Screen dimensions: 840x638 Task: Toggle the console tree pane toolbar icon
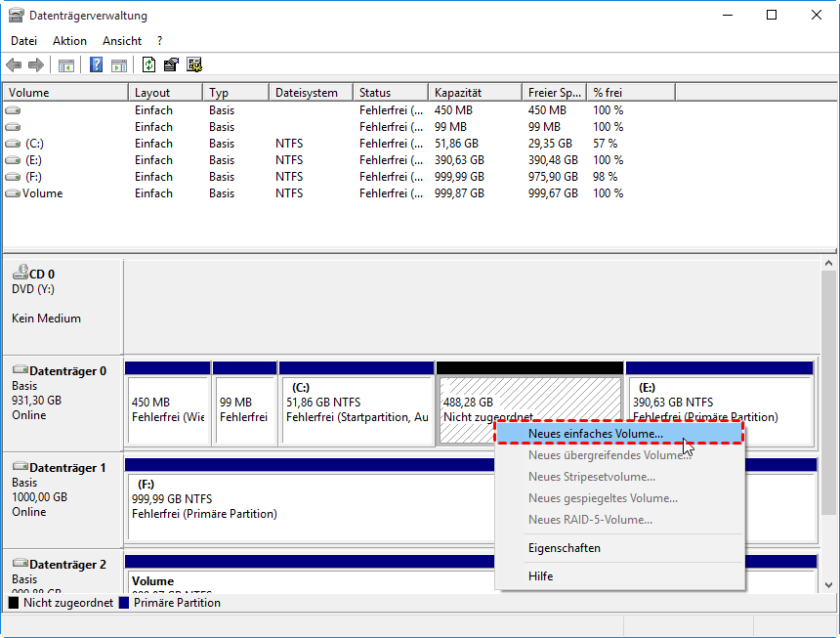(x=66, y=65)
